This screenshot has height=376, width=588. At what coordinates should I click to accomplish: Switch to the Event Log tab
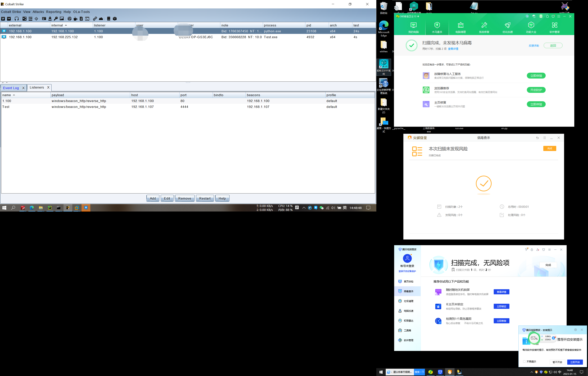[11, 88]
